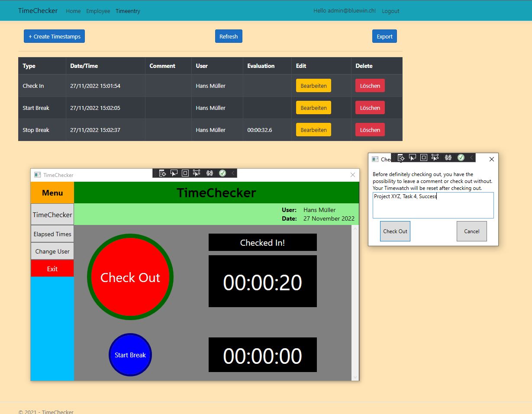Collapse the dialog's debug toolbar chevron
Screen dimensions: 532x414
pos(471,157)
